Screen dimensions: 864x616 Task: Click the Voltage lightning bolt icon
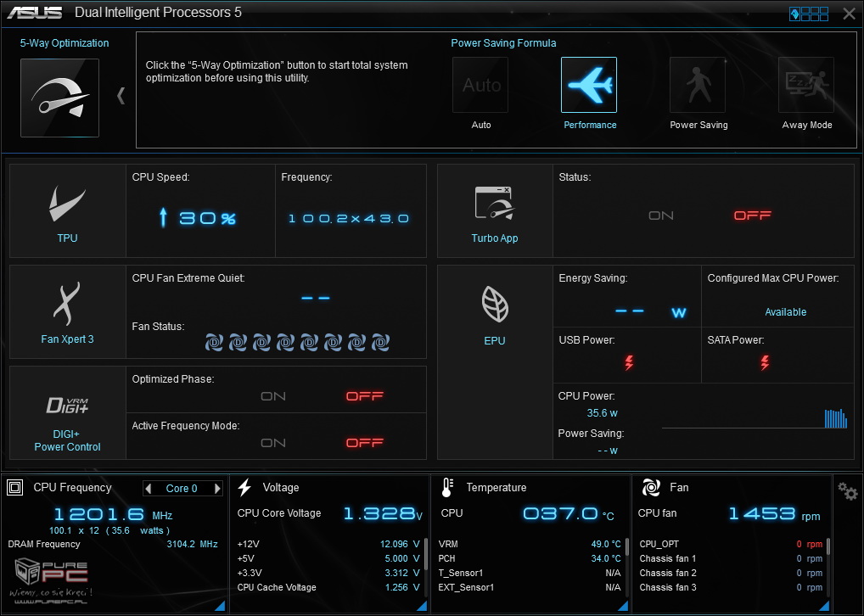point(244,487)
